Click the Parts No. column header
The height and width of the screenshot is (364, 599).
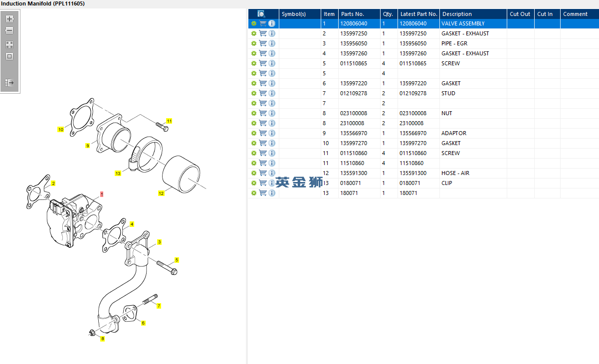(x=359, y=14)
